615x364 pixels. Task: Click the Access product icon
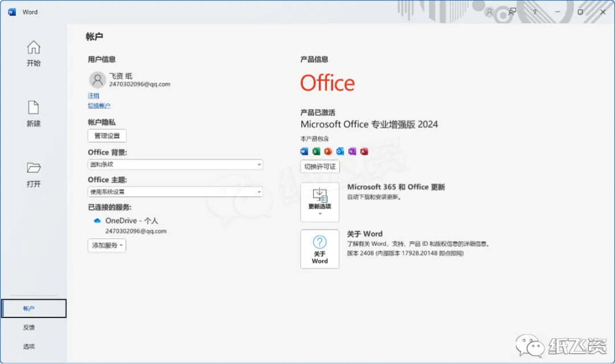pos(364,151)
